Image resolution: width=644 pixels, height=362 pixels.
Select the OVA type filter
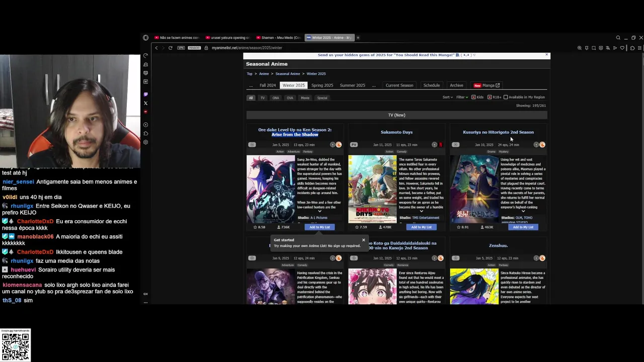[290, 98]
